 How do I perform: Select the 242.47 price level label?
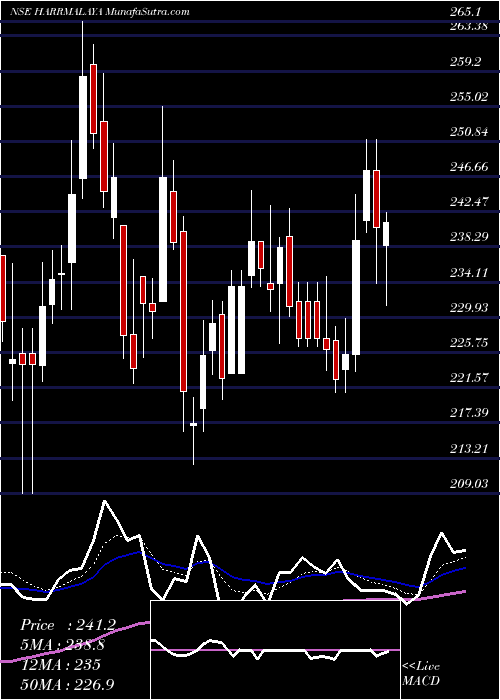469,202
